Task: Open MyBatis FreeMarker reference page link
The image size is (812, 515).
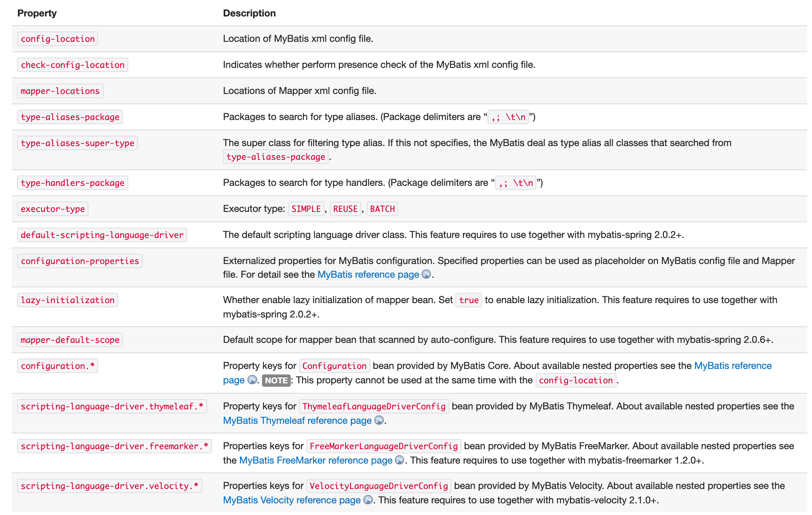Action: click(315, 460)
